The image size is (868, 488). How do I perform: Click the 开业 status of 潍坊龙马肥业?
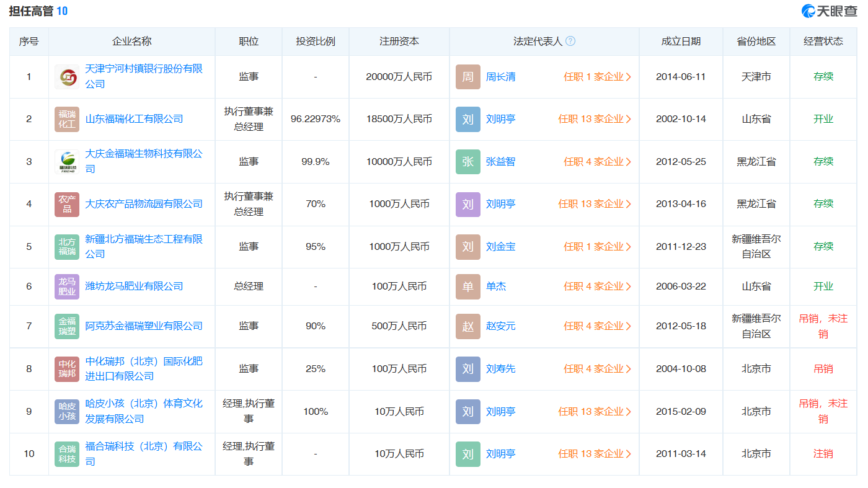(x=823, y=286)
